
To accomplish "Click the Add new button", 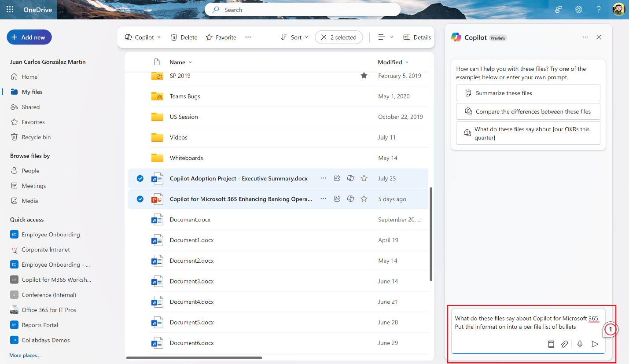I will (x=29, y=37).
